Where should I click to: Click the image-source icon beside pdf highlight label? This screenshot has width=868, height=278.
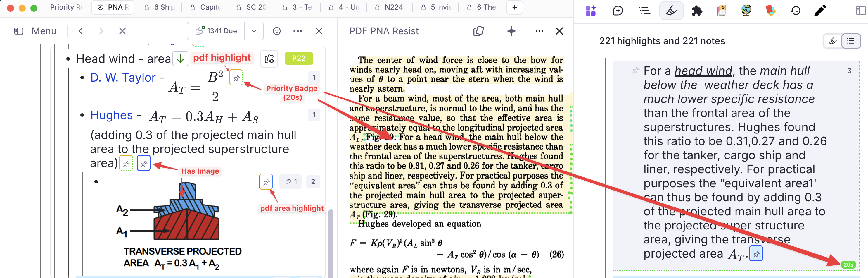click(269, 59)
